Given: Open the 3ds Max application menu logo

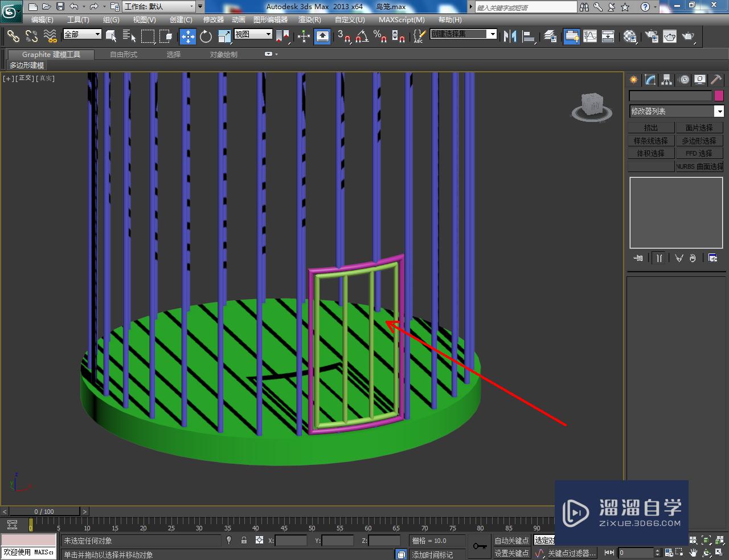Looking at the screenshot, I should coord(11,10).
